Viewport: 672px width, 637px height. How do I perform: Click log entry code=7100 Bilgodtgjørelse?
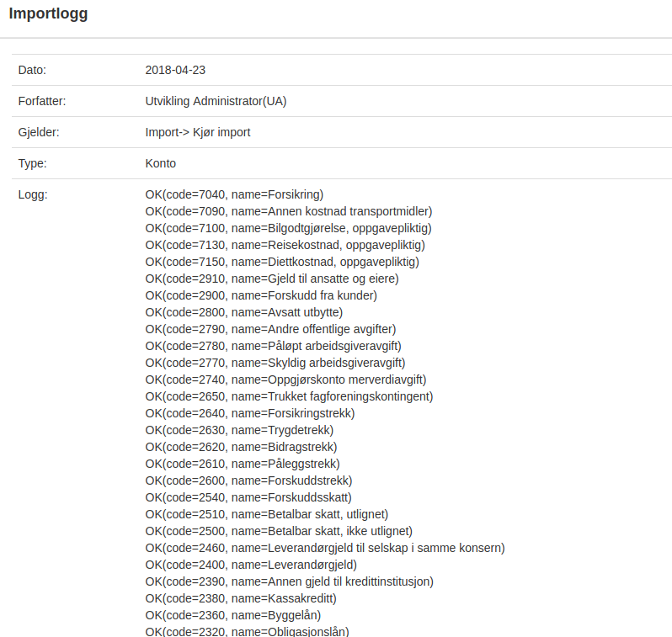tap(288, 228)
